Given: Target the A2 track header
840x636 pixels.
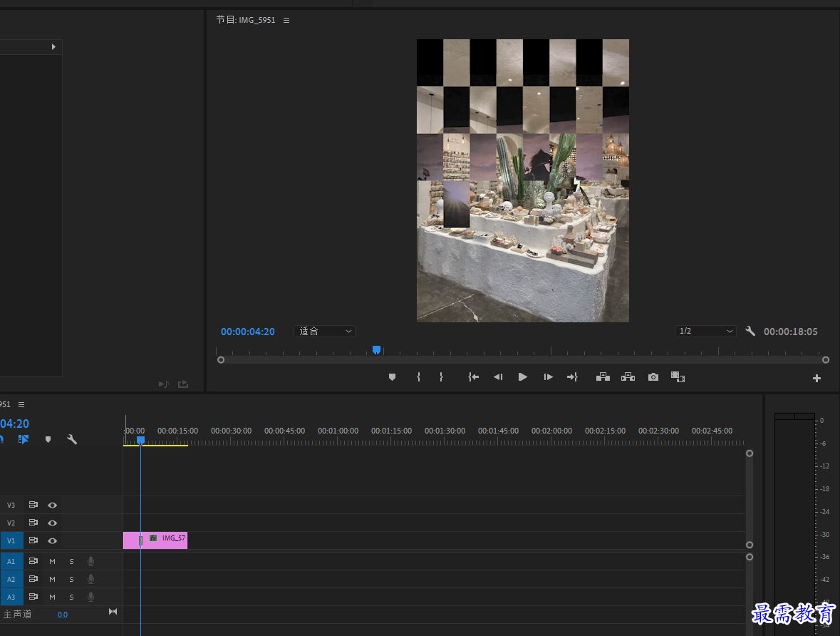Looking at the screenshot, I should click(11, 579).
